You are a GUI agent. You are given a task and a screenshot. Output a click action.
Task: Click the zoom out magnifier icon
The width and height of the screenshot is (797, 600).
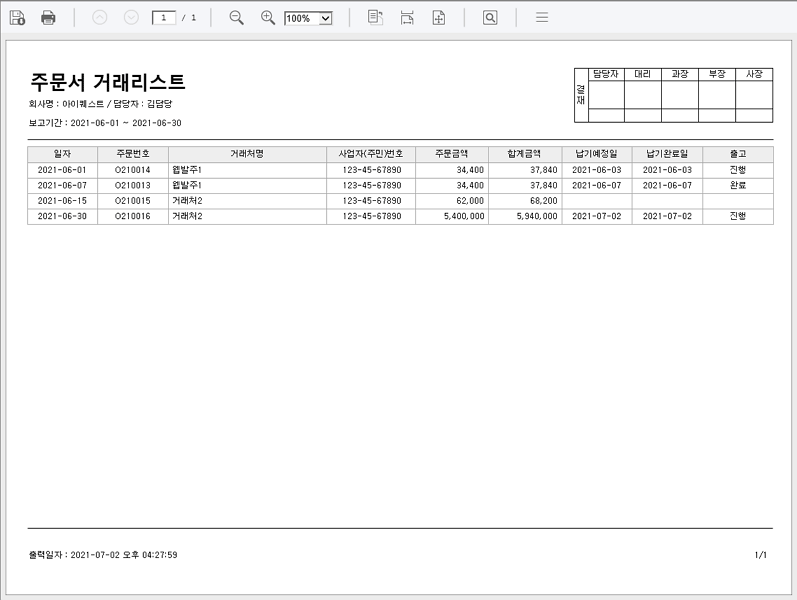236,18
